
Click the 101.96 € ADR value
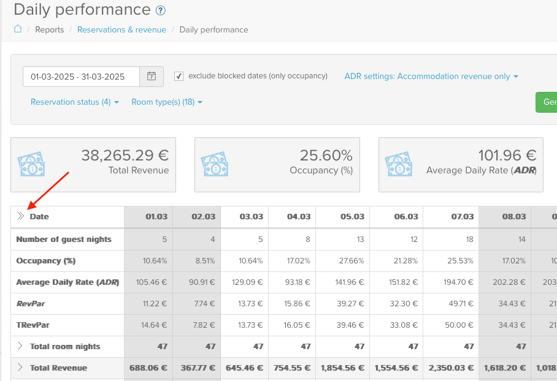(507, 155)
